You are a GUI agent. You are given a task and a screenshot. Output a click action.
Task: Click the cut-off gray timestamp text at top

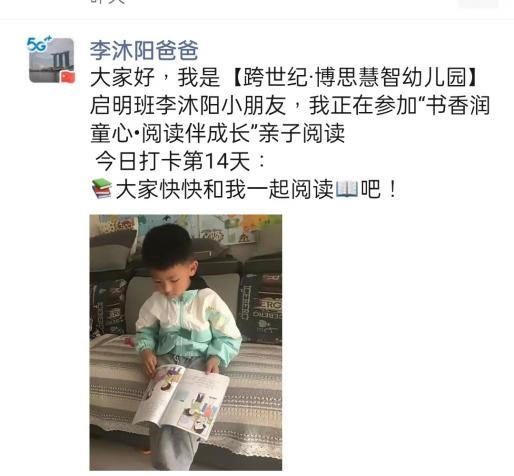[108, 2]
